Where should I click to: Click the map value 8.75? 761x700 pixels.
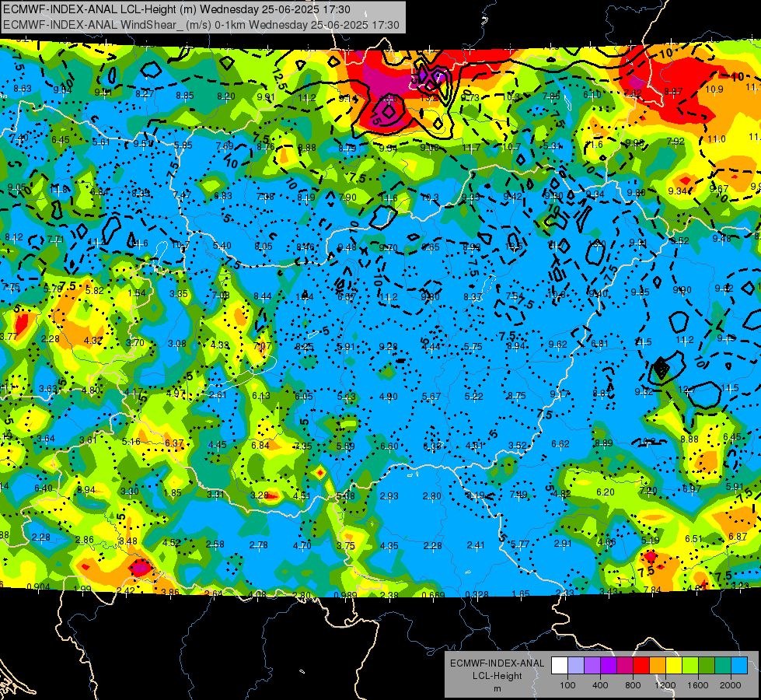click(x=516, y=396)
